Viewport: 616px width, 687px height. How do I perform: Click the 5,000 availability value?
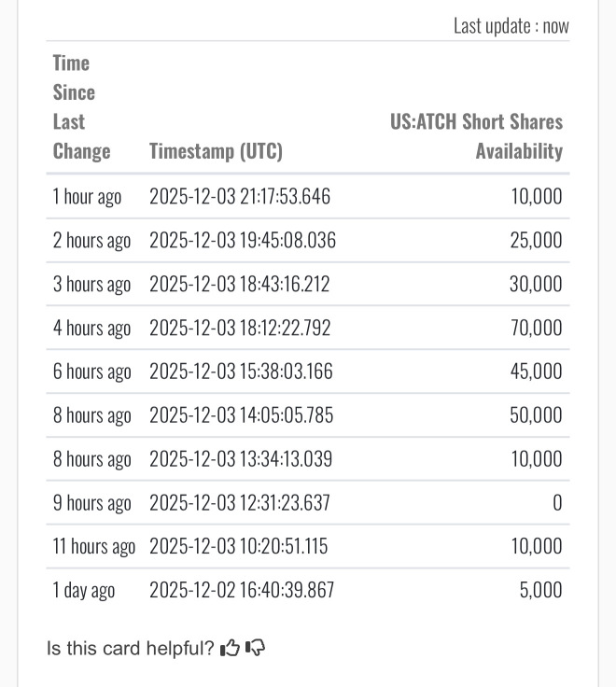(541, 590)
